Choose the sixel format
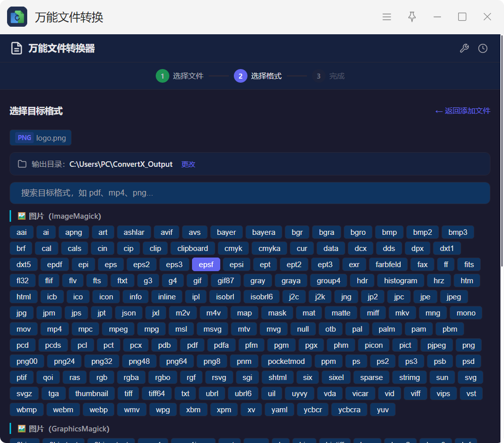Viewport: 504px width, 443px height. [336, 377]
